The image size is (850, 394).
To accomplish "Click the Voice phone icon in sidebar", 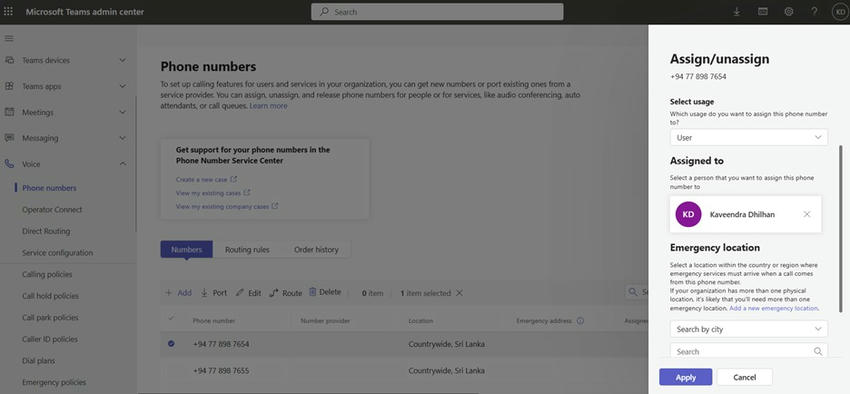I will 9,164.
